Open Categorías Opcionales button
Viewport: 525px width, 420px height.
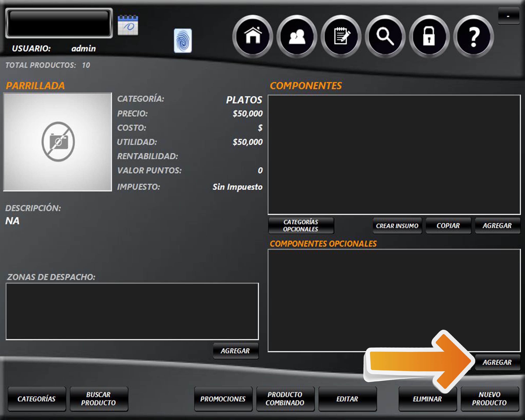tap(301, 225)
